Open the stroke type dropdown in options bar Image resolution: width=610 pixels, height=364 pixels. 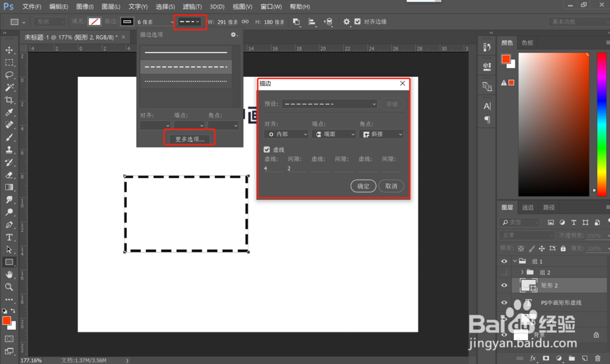pyautogui.click(x=190, y=22)
